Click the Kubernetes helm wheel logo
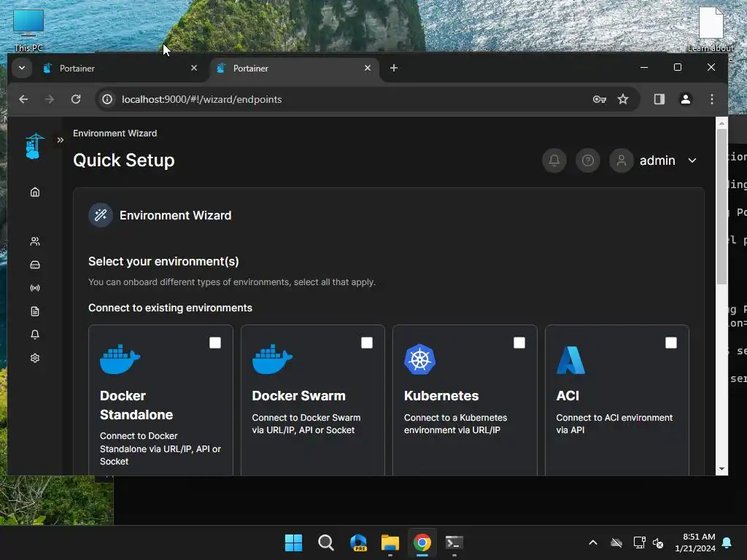The height and width of the screenshot is (560, 747). pos(419,359)
